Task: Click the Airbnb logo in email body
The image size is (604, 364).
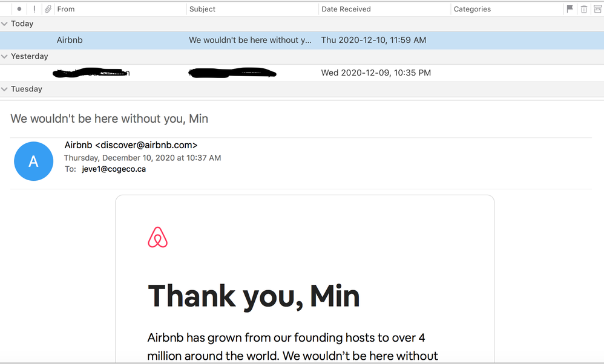Action: click(157, 238)
